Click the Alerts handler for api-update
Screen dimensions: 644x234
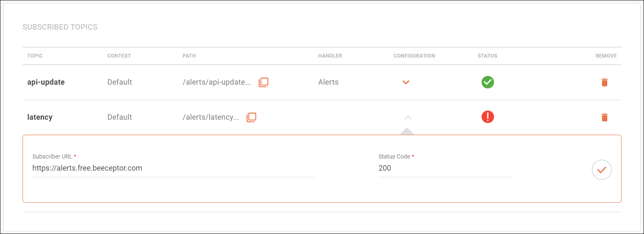(328, 82)
